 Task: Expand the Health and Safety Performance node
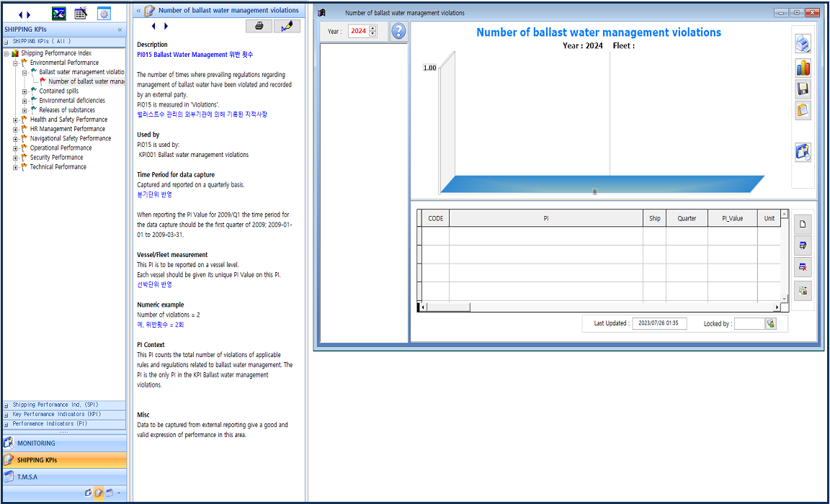[15, 120]
